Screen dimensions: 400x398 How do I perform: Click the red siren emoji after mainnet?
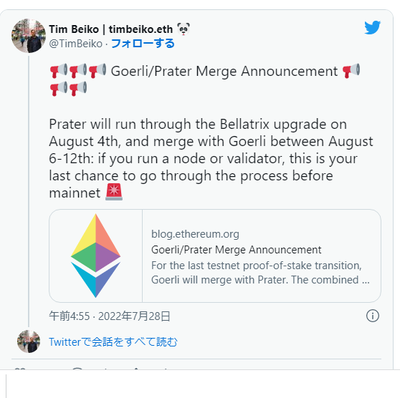point(114,192)
